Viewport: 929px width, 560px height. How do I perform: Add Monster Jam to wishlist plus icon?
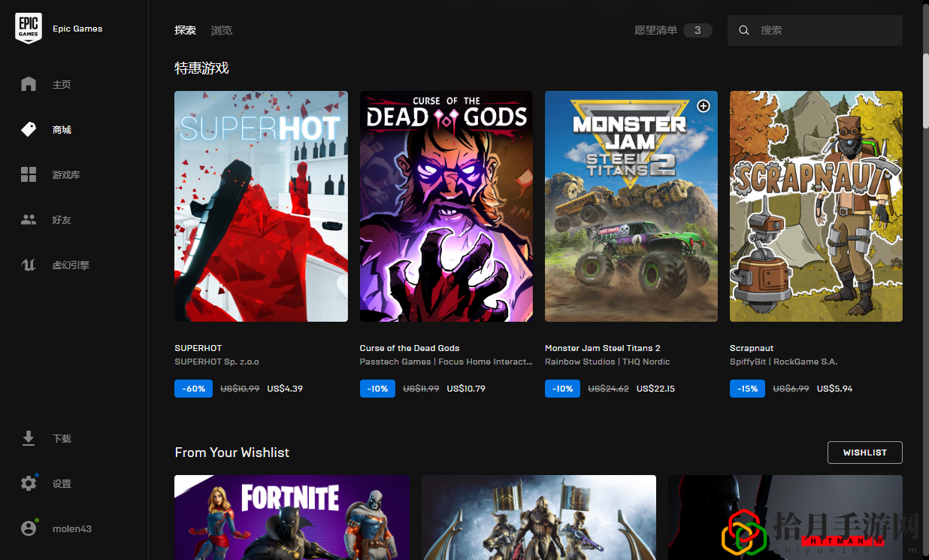[704, 106]
